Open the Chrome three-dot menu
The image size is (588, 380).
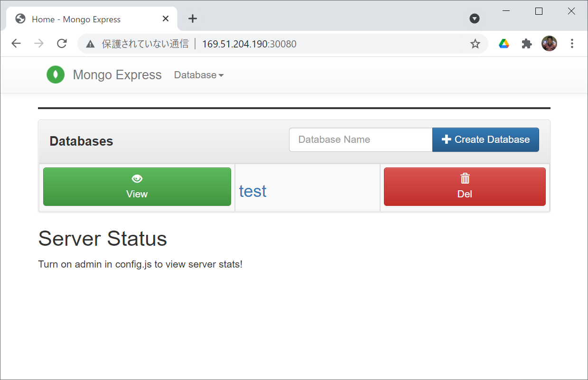[572, 44]
